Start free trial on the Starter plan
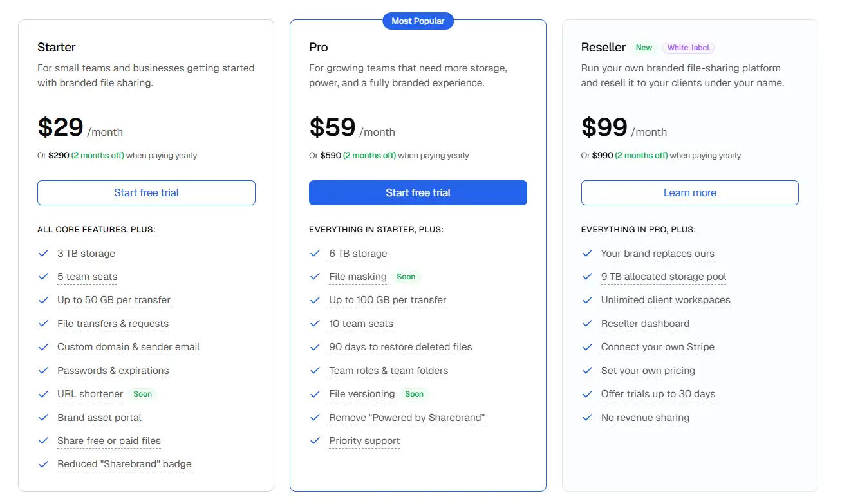This screenshot has width=860, height=504. click(x=146, y=192)
